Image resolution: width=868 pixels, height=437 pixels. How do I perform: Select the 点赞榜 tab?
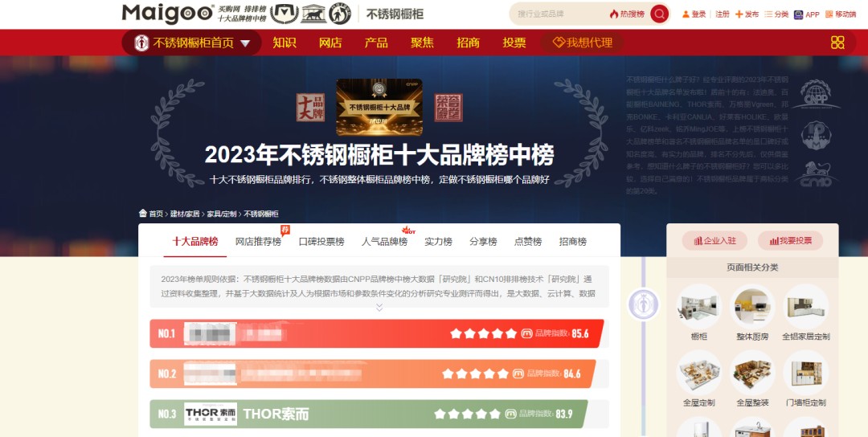[528, 242]
